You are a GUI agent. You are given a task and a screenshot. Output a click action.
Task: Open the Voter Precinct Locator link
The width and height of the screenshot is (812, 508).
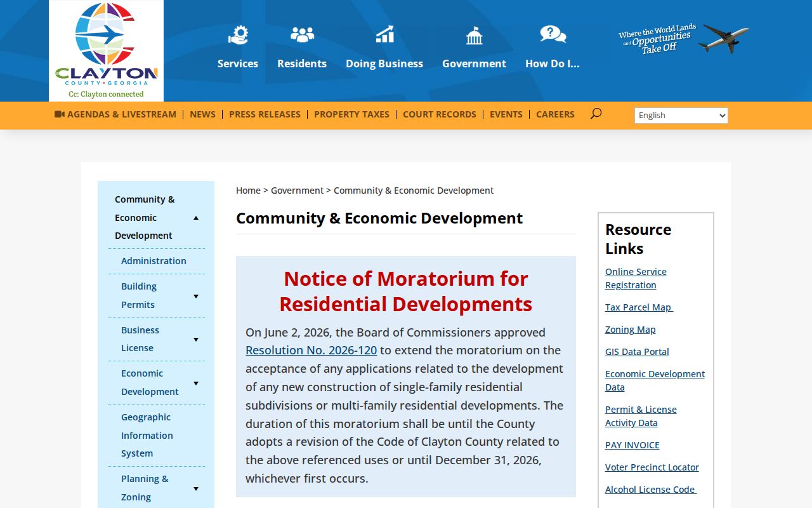click(652, 467)
